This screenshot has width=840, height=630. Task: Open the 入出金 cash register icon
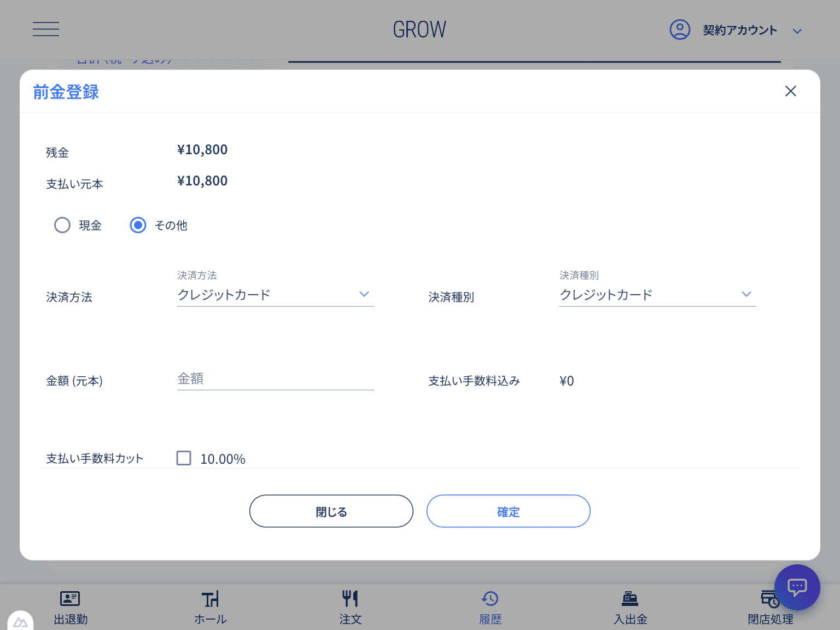coord(630,599)
